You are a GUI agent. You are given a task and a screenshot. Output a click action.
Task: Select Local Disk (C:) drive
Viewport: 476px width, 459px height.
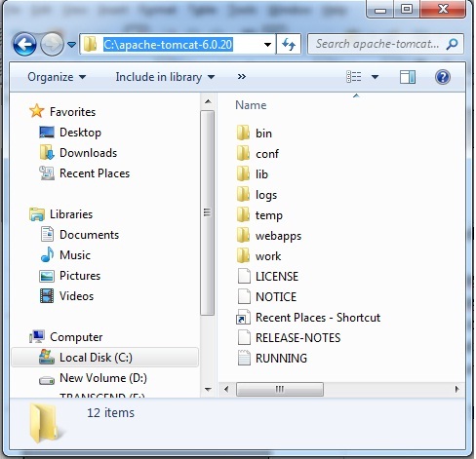105,358
